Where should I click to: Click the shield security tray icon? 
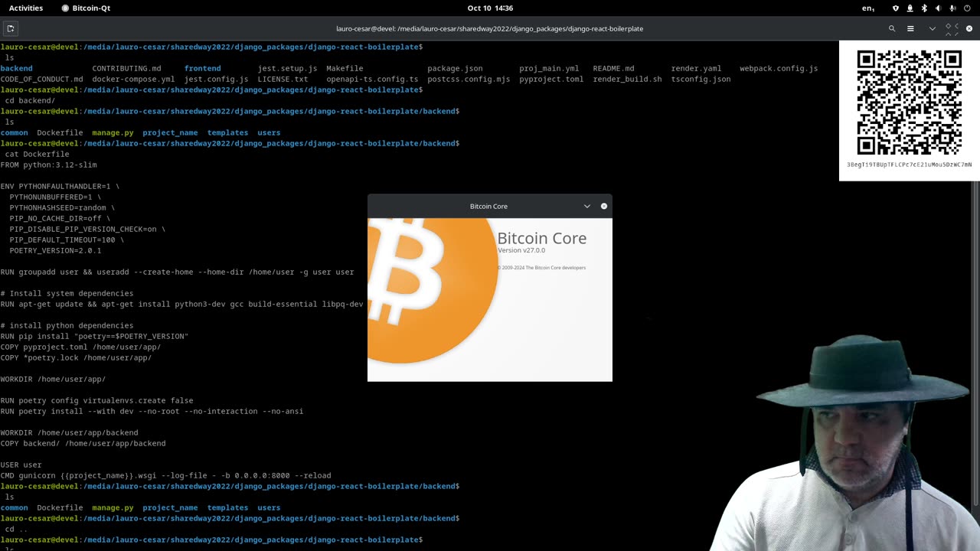[896, 8]
